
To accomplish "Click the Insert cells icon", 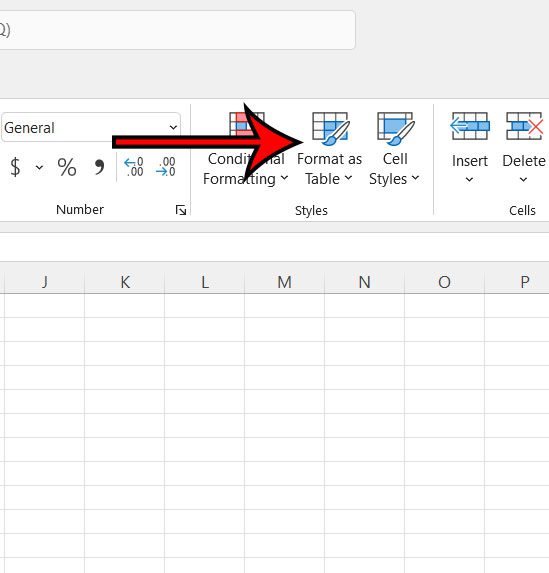I will click(470, 126).
